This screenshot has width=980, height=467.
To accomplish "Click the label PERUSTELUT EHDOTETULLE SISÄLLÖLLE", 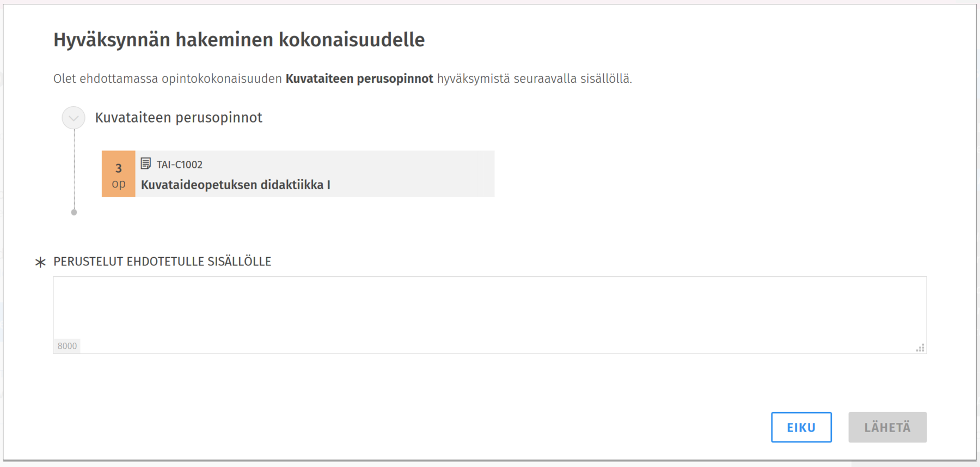I will coord(162,262).
